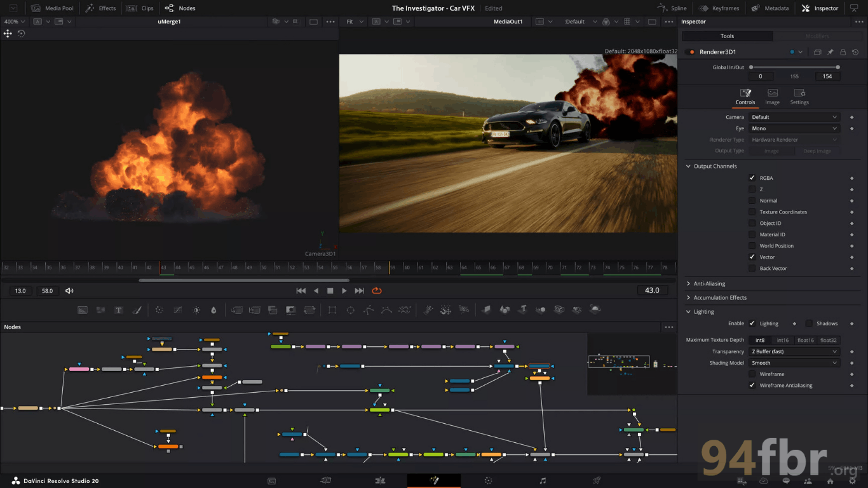
Task: Select the Paint tool in the toolbar
Action: coord(137,310)
